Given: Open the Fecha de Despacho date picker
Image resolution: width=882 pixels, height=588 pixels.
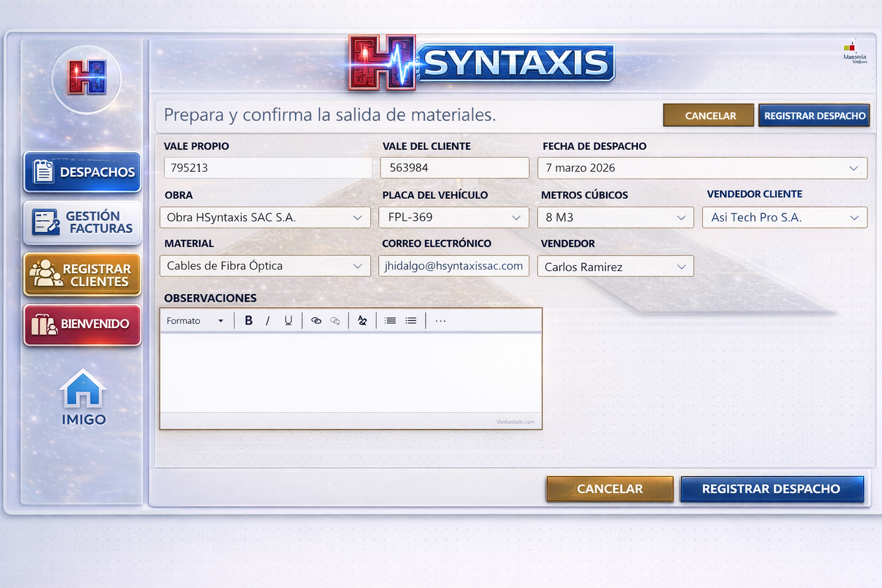Looking at the screenshot, I should 856,168.
